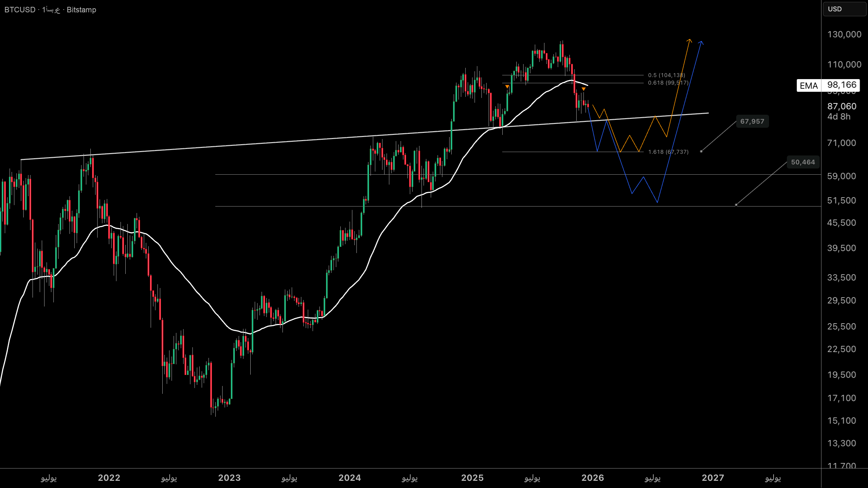The width and height of the screenshot is (868, 488).
Task: Click the EMA indicator label
Action: pyautogui.click(x=808, y=86)
